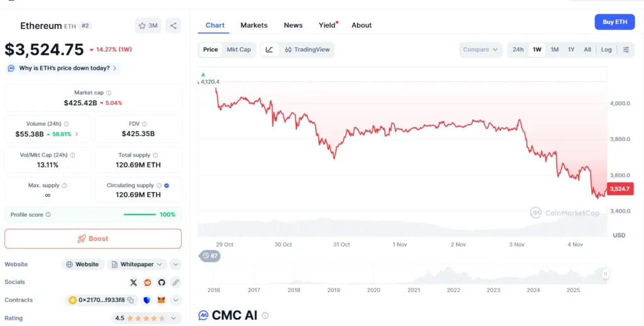Open the GitHub social icon
Image resolution: width=644 pixels, height=326 pixels.
tap(162, 283)
